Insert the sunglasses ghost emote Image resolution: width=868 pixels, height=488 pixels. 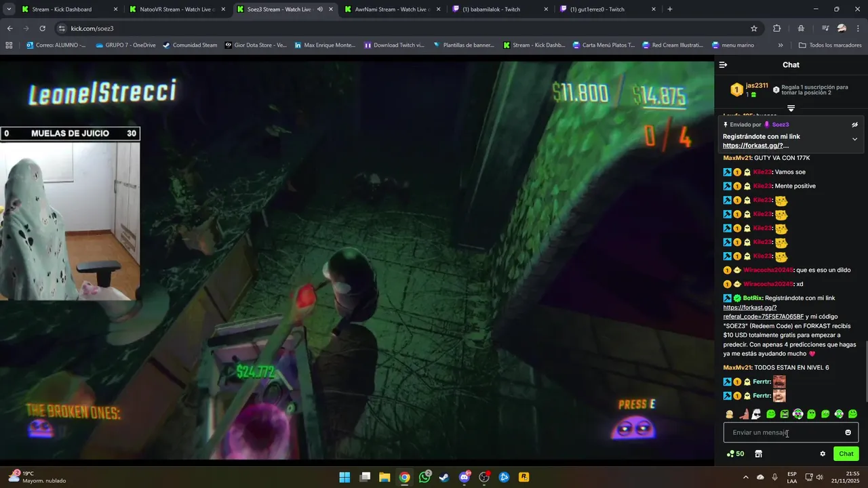tap(757, 414)
